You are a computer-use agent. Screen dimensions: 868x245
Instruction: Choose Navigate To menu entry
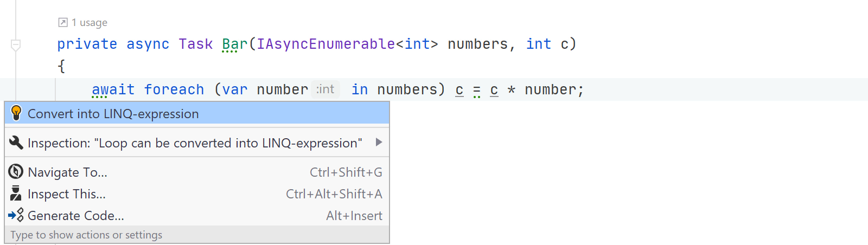197,172
